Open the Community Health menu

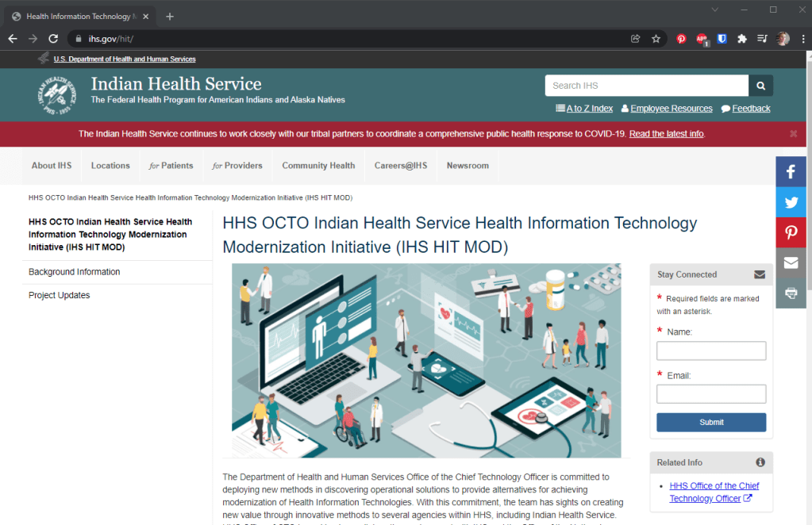(318, 166)
